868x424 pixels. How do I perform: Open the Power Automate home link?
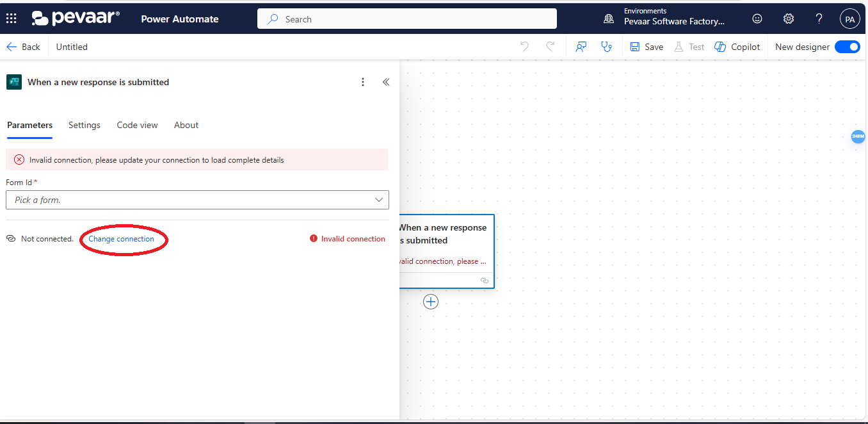(x=180, y=19)
